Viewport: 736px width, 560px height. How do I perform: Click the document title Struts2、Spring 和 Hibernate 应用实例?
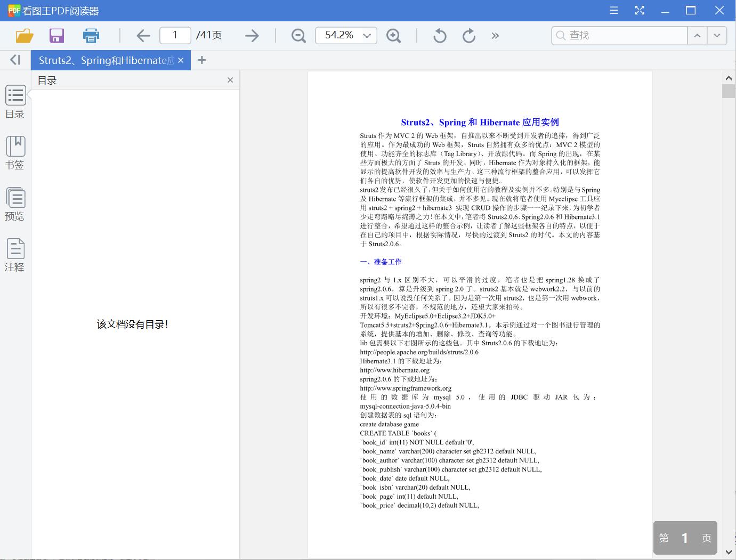(480, 122)
